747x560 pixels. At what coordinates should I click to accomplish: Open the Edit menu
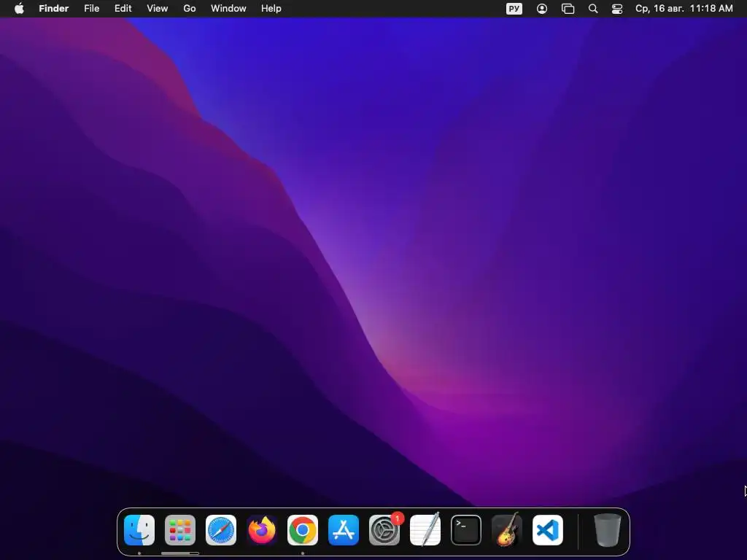click(x=123, y=9)
